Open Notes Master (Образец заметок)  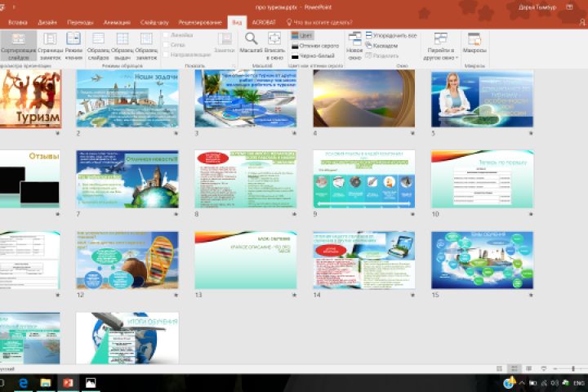146,46
